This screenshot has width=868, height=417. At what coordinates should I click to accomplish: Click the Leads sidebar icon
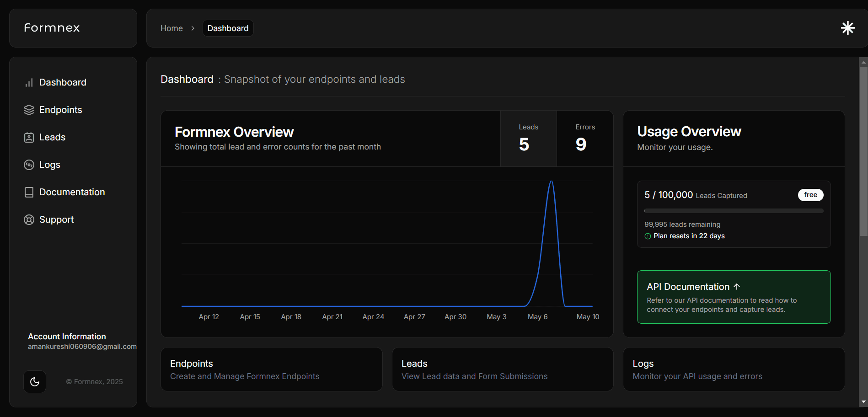29,137
